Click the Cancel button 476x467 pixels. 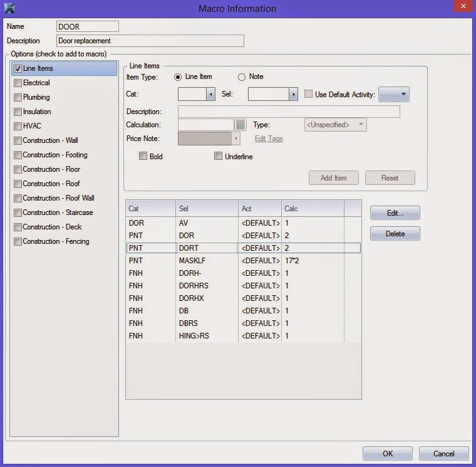click(x=444, y=454)
